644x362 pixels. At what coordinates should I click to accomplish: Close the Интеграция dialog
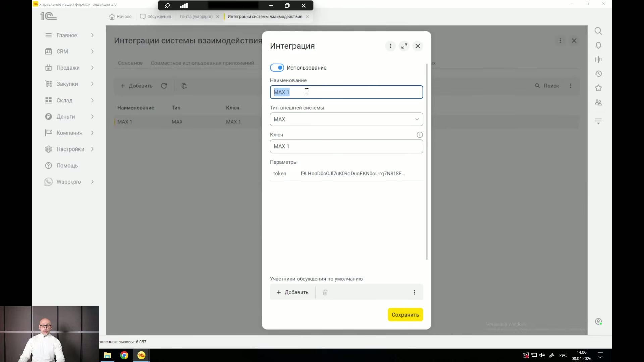click(x=418, y=46)
